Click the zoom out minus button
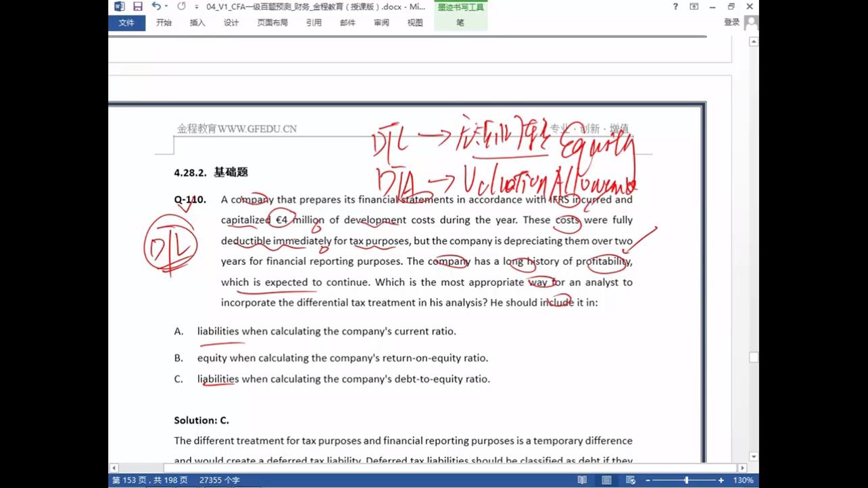The width and height of the screenshot is (868, 488). [648, 480]
